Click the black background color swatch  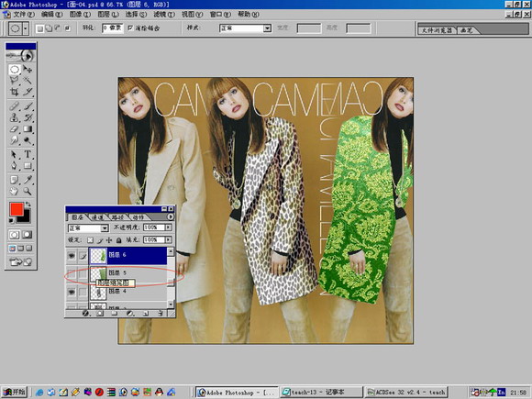(x=26, y=218)
